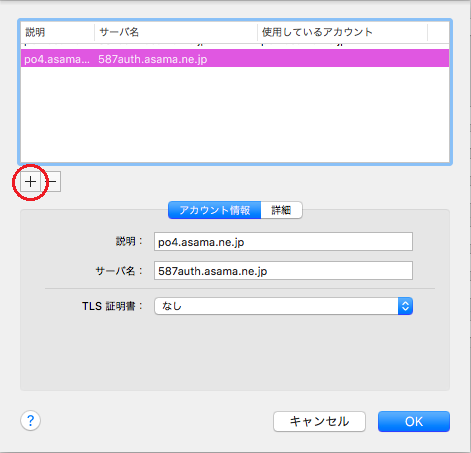The height and width of the screenshot is (453, 471).
Task: Click the partially hidden row above po4.asama
Action: 235,46
